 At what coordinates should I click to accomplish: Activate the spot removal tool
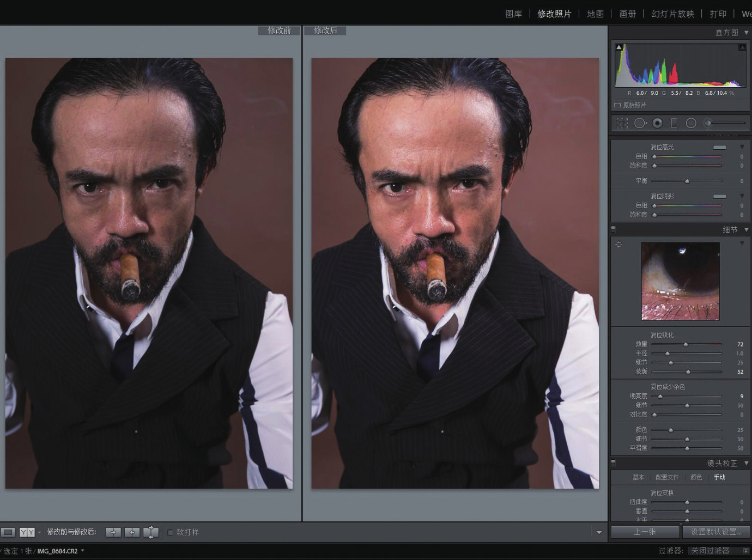[640, 123]
